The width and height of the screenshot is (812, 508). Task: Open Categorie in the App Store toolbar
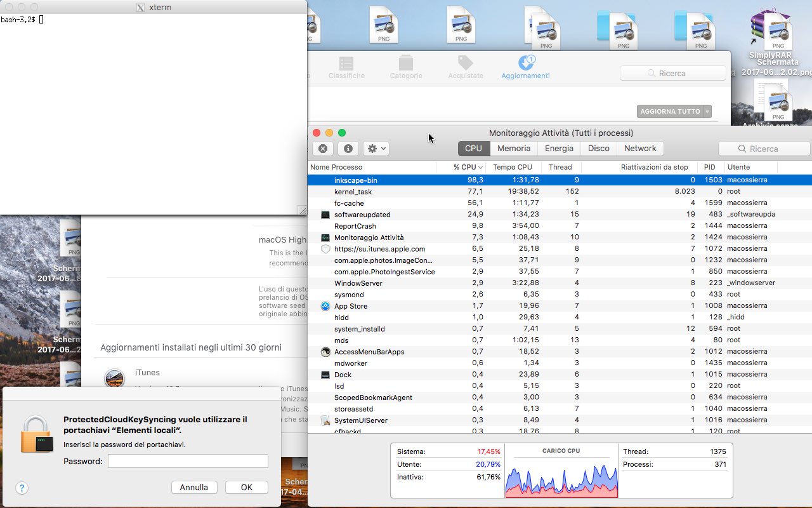(x=406, y=68)
